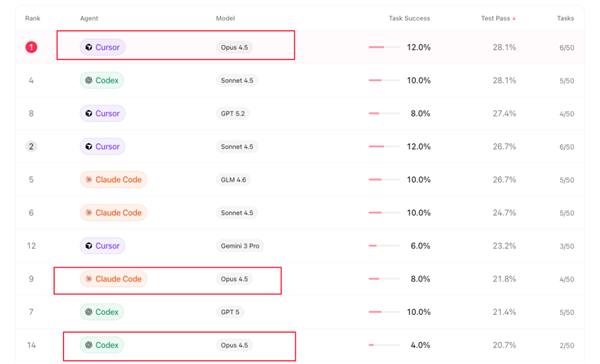Click the Codex logo icon in the rank 14 row
The height and width of the screenshot is (364, 600).
[x=89, y=345]
